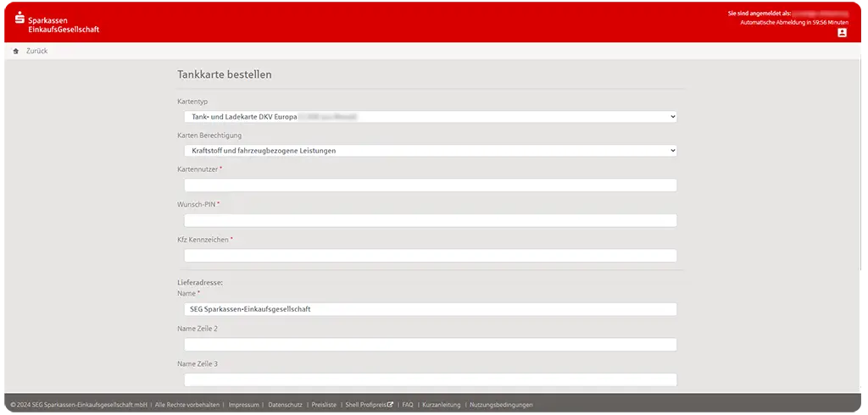Focus the Name Zeile 2 field

[430, 345]
